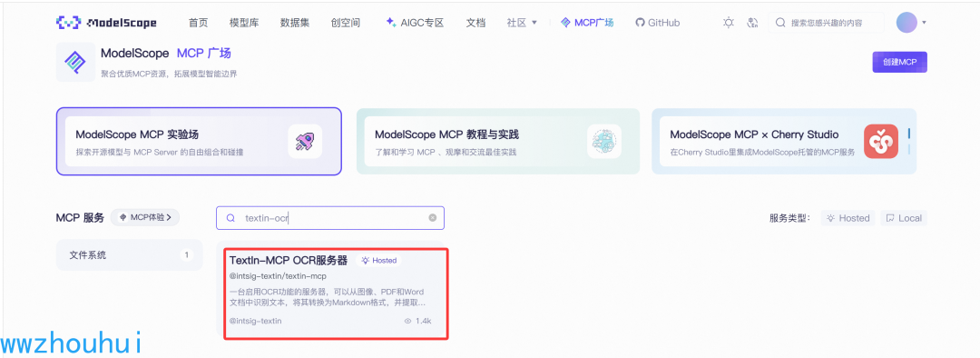Click the TextIn card description text
The image size is (980, 358).
point(328,297)
